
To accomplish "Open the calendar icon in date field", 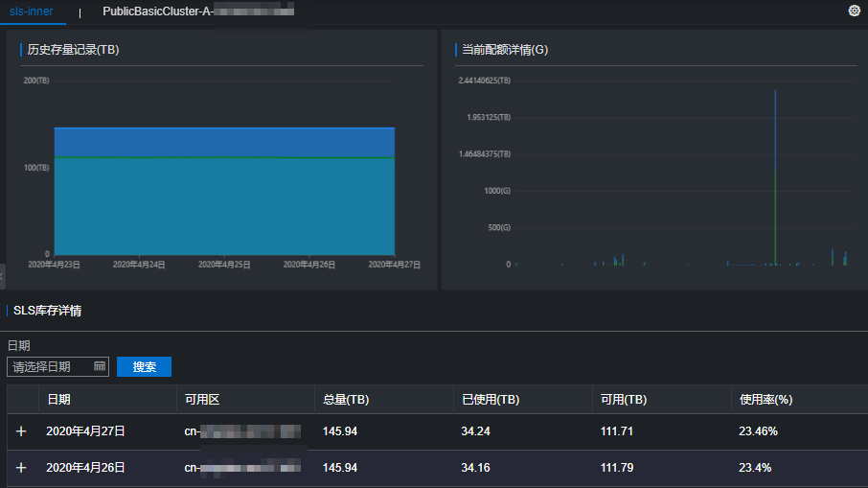I will 100,366.
